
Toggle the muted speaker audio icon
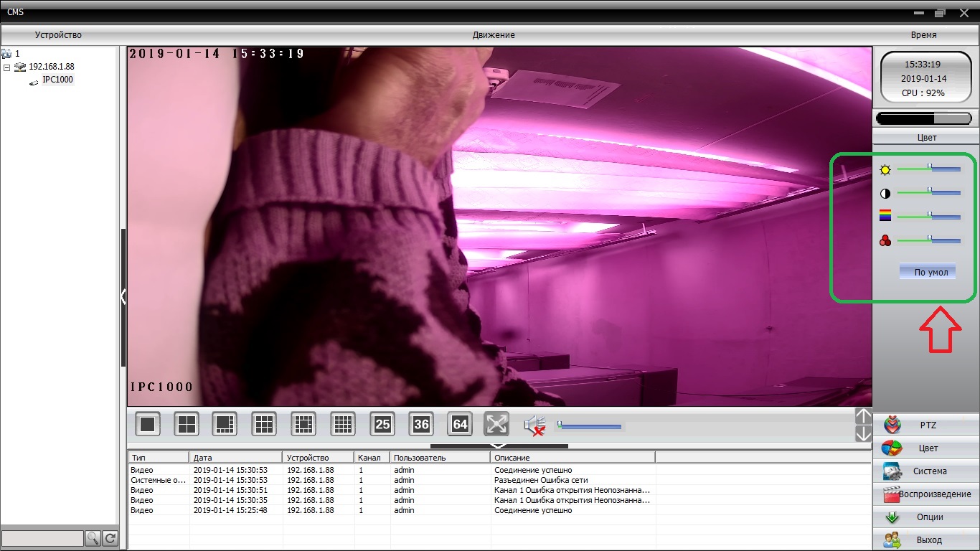coord(534,425)
